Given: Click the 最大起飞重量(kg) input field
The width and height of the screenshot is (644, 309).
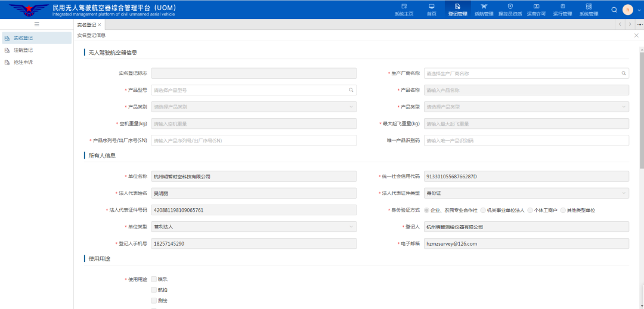Looking at the screenshot, I should tap(526, 123).
